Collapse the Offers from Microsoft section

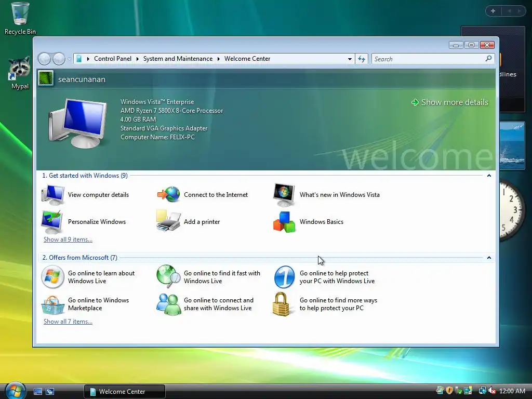pos(489,258)
